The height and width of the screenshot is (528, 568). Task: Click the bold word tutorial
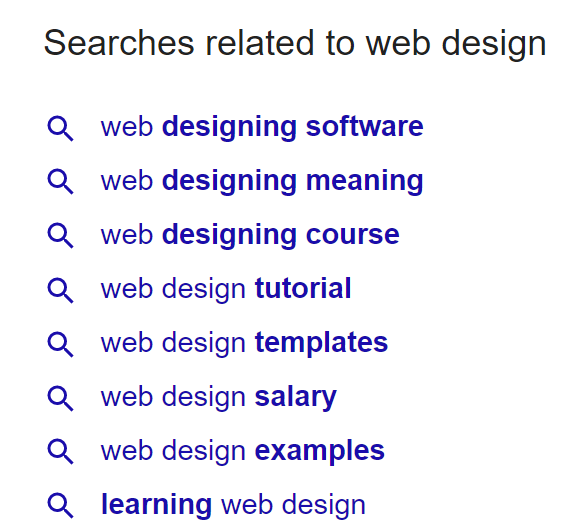(303, 288)
